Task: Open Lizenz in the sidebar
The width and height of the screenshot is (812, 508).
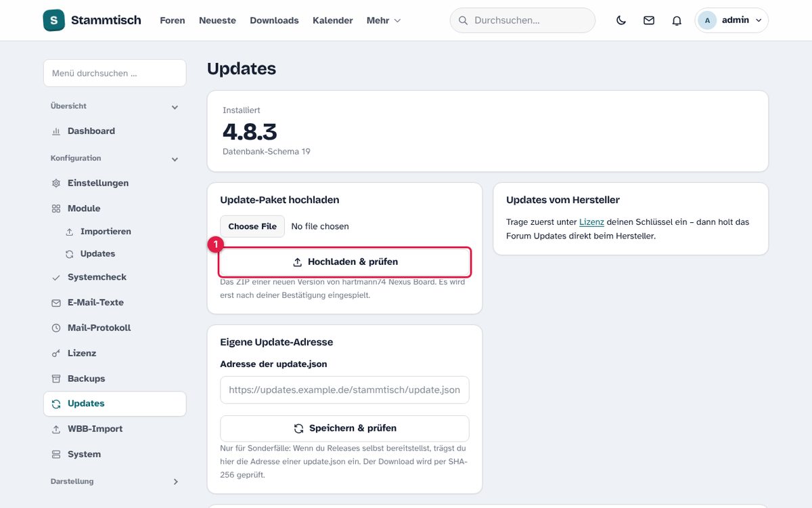Action: 114,354
